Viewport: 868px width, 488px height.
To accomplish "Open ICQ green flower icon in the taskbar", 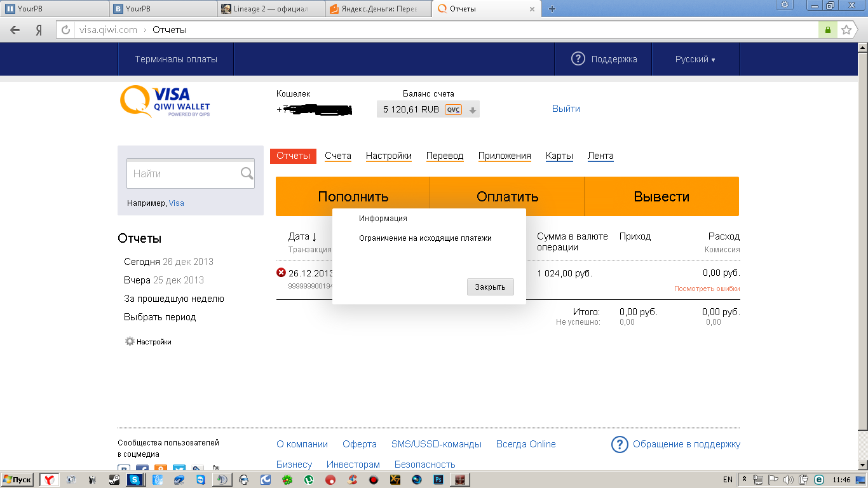I will point(287,480).
